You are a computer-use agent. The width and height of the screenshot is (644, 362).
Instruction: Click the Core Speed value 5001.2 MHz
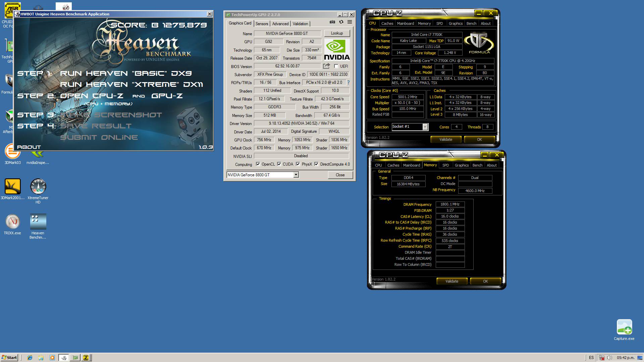tap(408, 97)
